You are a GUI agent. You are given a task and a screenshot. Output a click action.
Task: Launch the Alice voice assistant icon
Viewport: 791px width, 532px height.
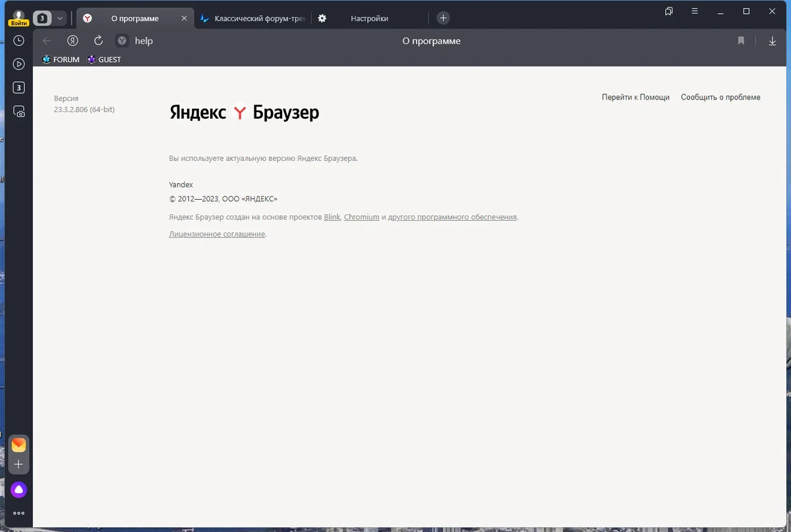click(18, 489)
